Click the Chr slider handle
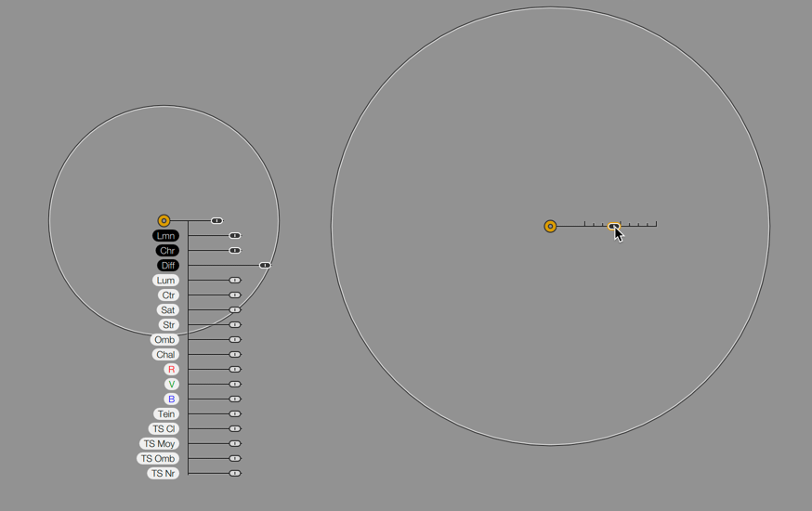Viewport: 812px width, 511px height. [235, 251]
